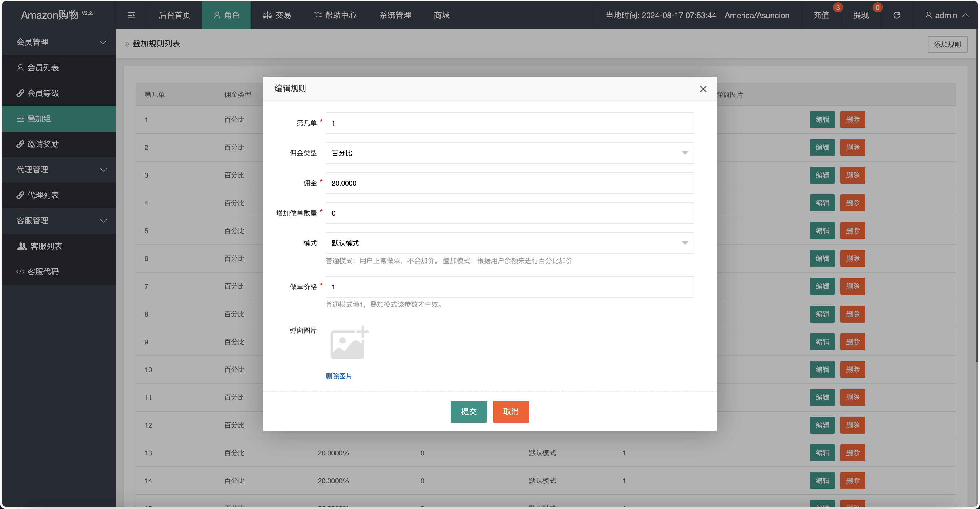Open the 客服代码 page

pyautogui.click(x=44, y=272)
